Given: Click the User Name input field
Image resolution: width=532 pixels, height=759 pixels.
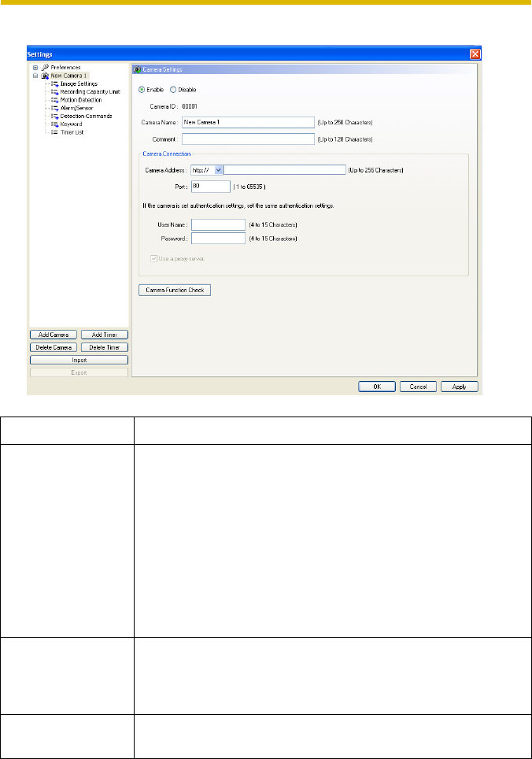Looking at the screenshot, I should pyautogui.click(x=218, y=224).
